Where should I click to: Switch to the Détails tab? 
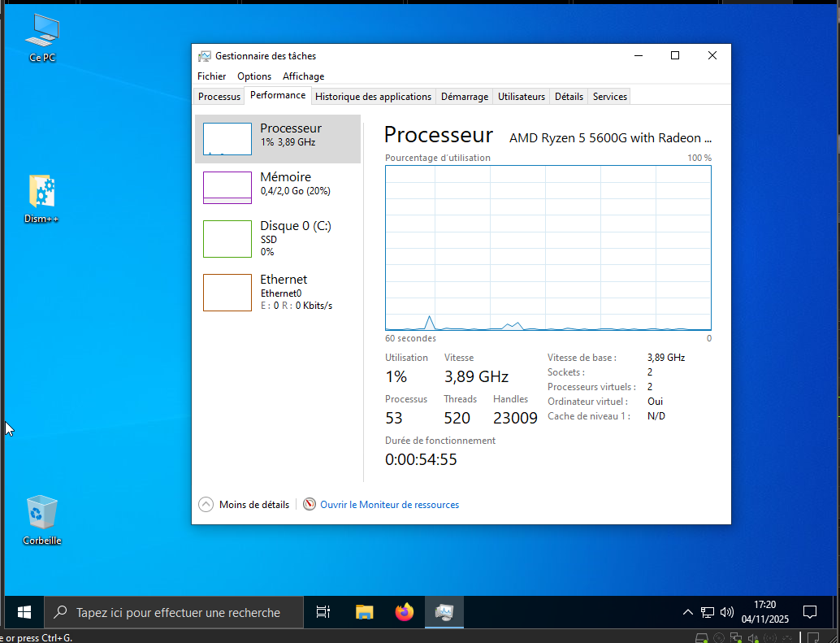coord(569,97)
